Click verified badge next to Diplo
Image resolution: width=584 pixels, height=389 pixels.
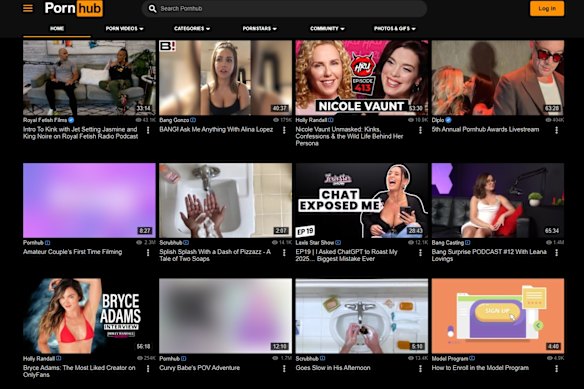point(448,120)
